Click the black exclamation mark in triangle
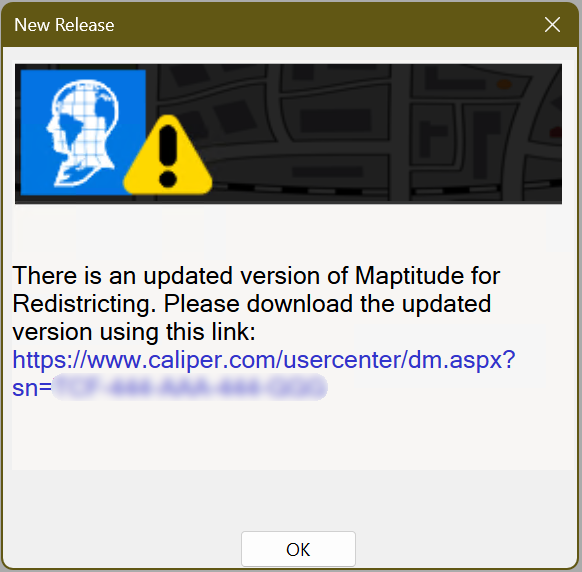Viewport: 582px width, 572px height. tap(168, 156)
